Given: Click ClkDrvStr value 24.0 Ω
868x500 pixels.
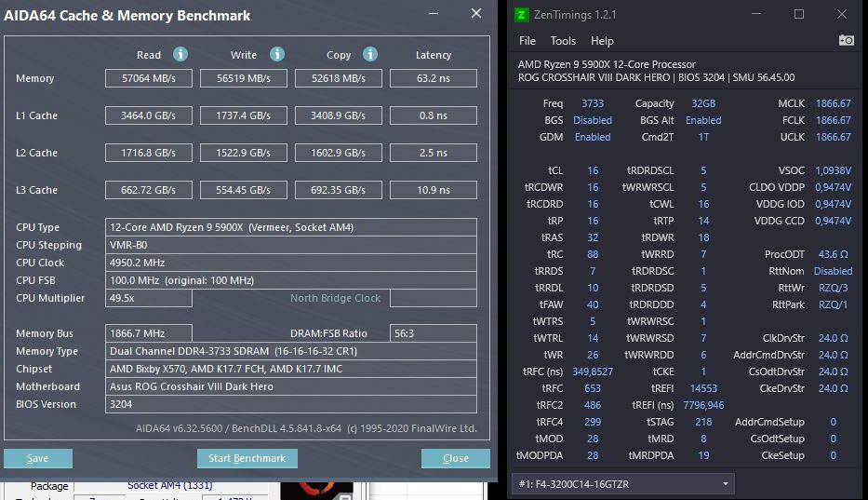Looking at the screenshot, I should [834, 338].
